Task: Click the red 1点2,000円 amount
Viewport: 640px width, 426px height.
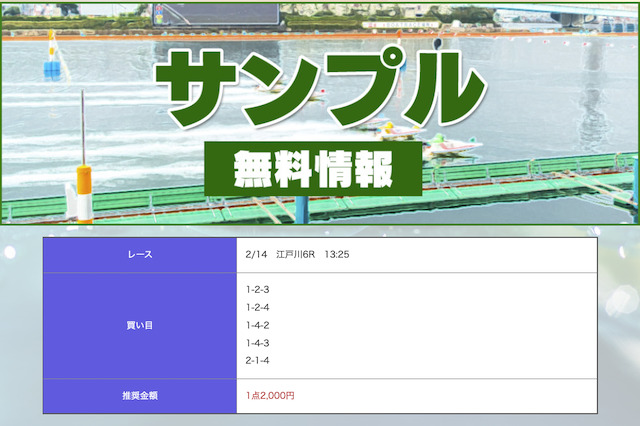Action: coord(270,395)
